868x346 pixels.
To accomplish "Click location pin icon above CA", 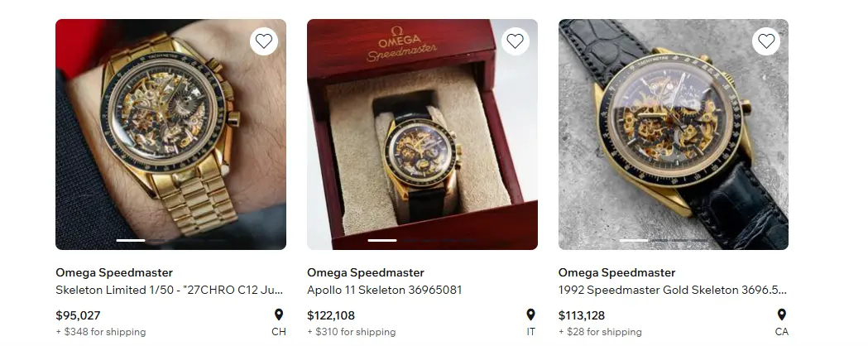I will tap(781, 315).
